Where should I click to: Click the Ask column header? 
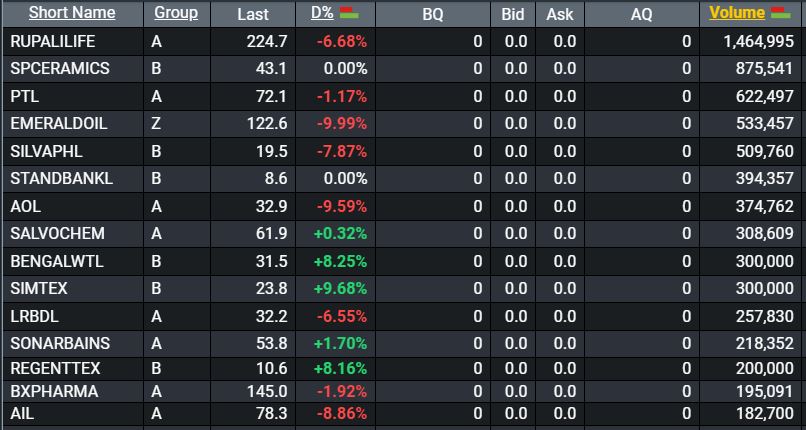(x=560, y=14)
